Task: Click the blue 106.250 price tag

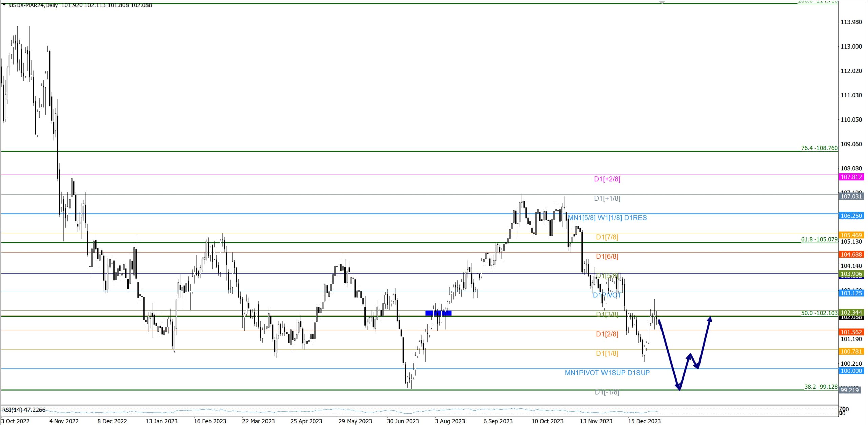Action: point(851,216)
